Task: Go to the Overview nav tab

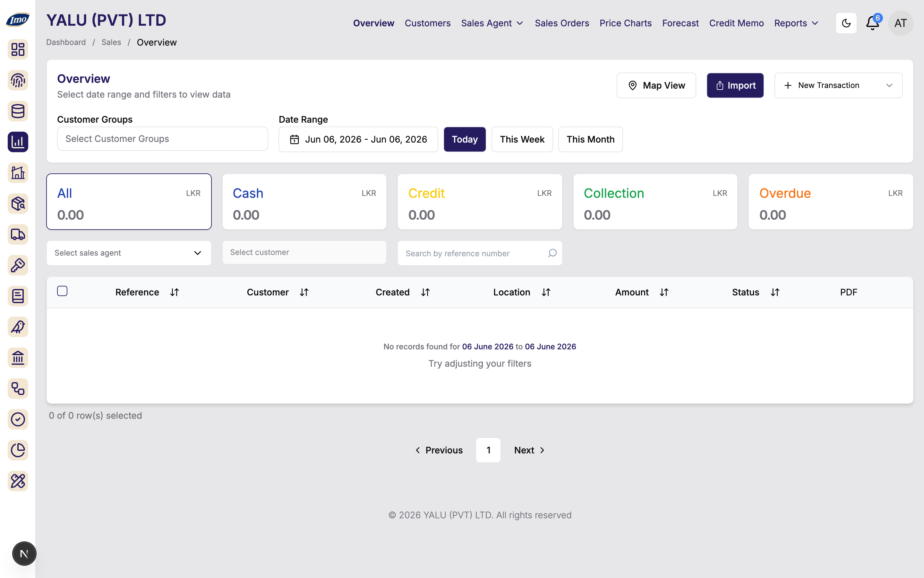Action: [373, 23]
